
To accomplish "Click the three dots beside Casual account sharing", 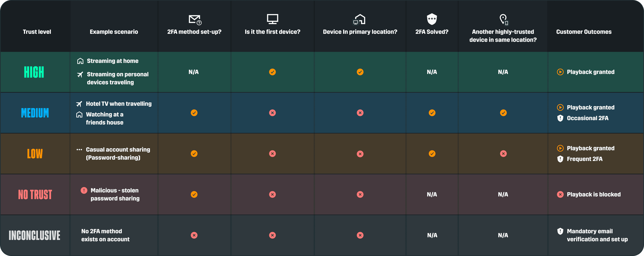I will [x=79, y=149].
